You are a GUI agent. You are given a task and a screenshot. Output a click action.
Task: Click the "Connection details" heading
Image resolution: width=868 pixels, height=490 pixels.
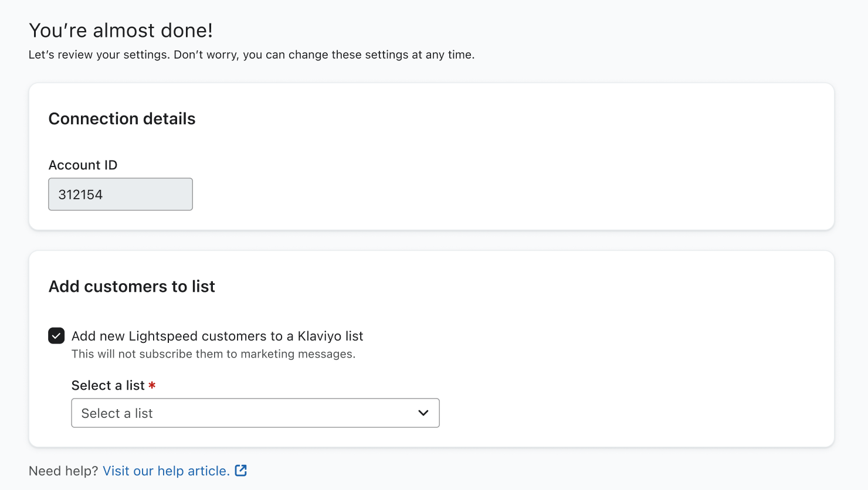pos(122,119)
